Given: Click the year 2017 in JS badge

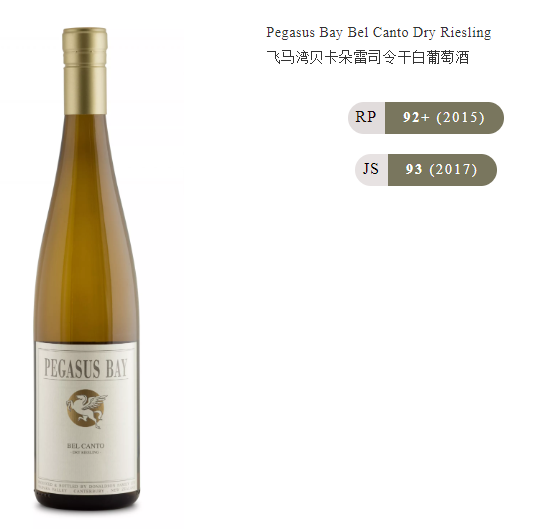Looking at the screenshot, I should click(453, 170).
